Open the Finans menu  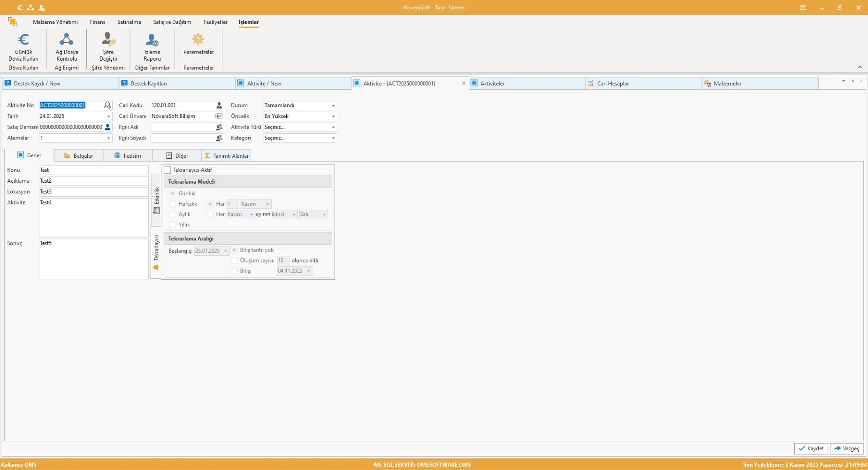tap(98, 22)
